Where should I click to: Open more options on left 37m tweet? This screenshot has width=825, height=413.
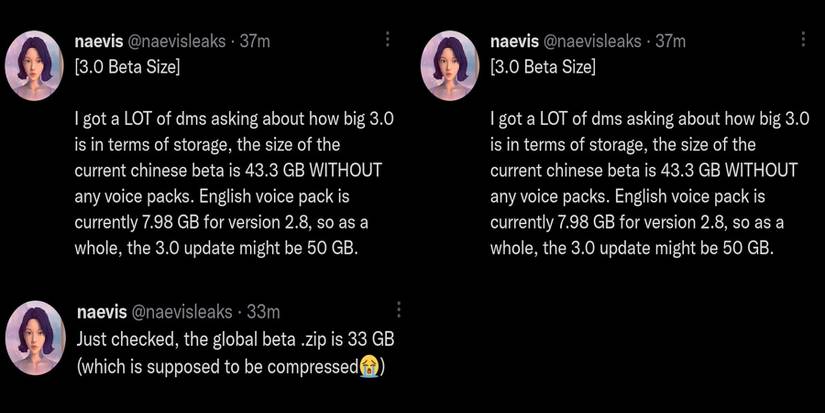(388, 40)
